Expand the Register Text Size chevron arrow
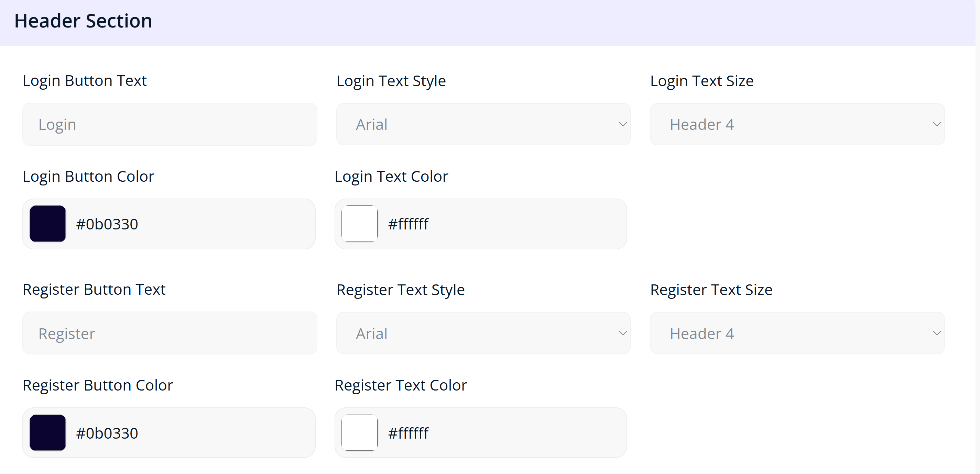 [937, 333]
